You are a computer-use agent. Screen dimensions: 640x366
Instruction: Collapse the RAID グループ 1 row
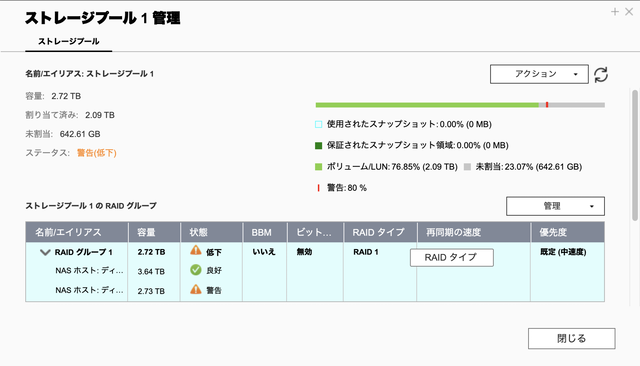point(45,252)
